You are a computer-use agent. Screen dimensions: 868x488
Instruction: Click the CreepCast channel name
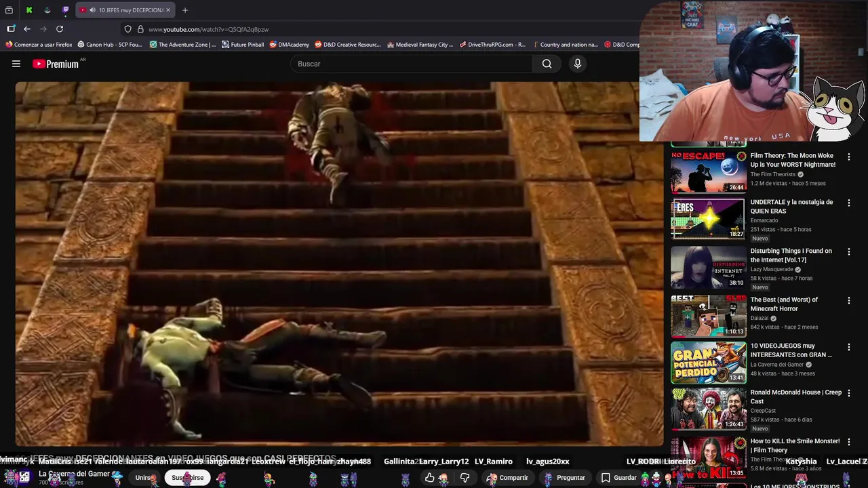[764, 411]
